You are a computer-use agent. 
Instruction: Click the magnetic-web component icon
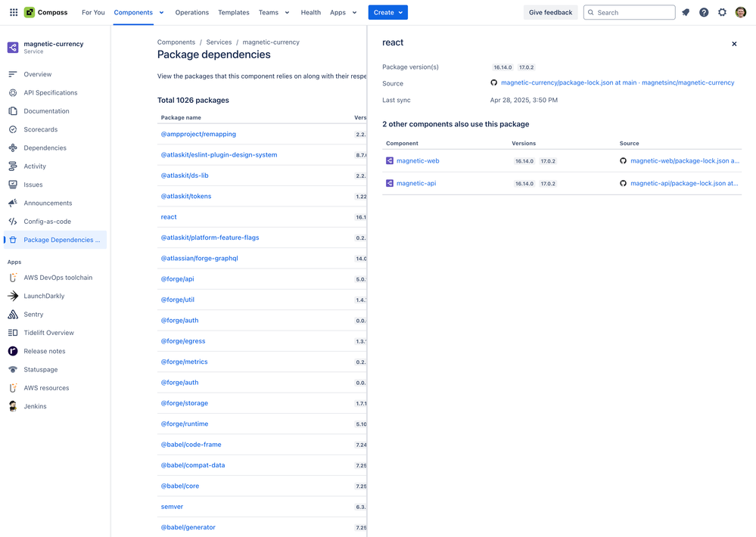click(390, 160)
